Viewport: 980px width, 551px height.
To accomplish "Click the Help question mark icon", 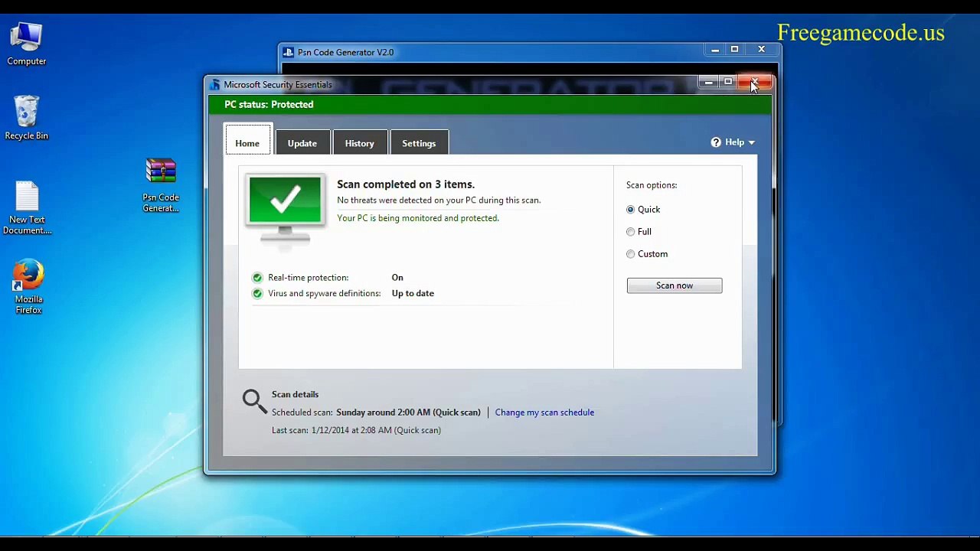I will (x=716, y=142).
